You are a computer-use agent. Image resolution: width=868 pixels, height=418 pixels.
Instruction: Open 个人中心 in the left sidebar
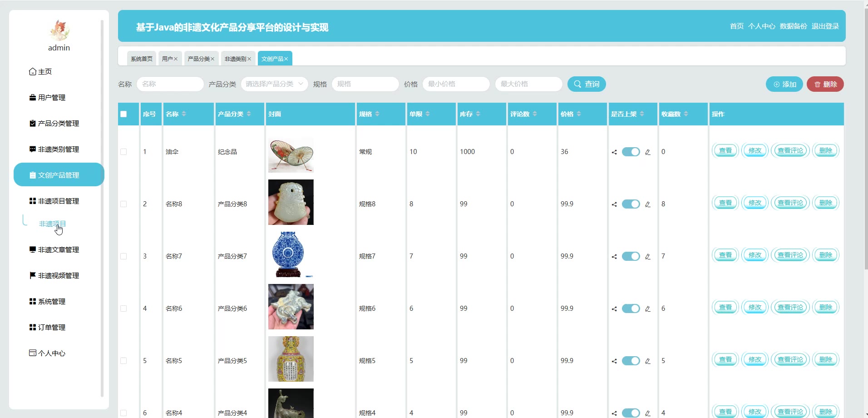point(59,353)
